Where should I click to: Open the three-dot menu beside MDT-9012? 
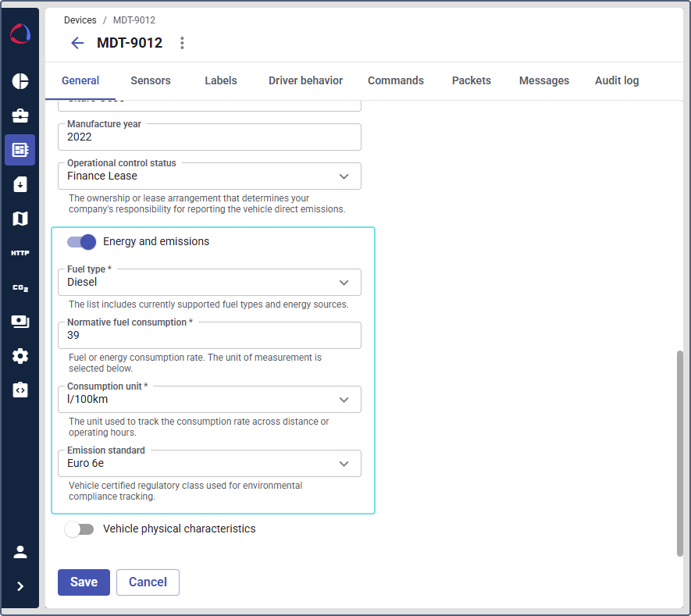click(x=182, y=43)
